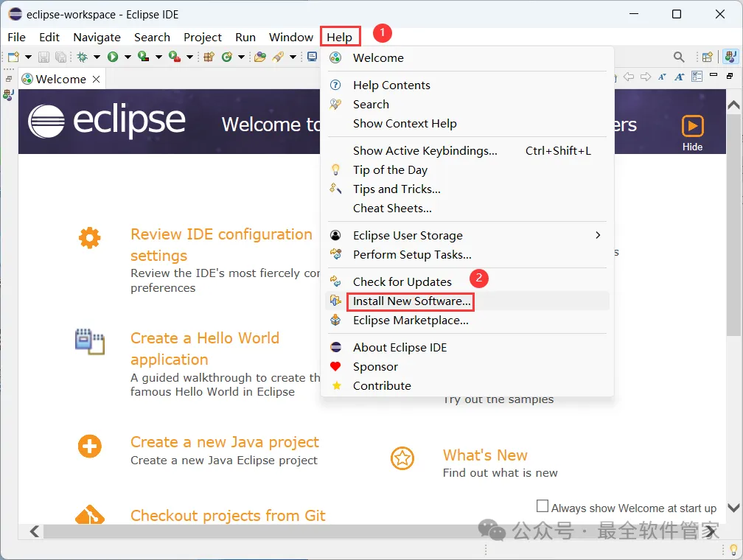Open dropdown arrow next to Coverage icon
This screenshot has width=743, height=560.
pyautogui.click(x=158, y=57)
